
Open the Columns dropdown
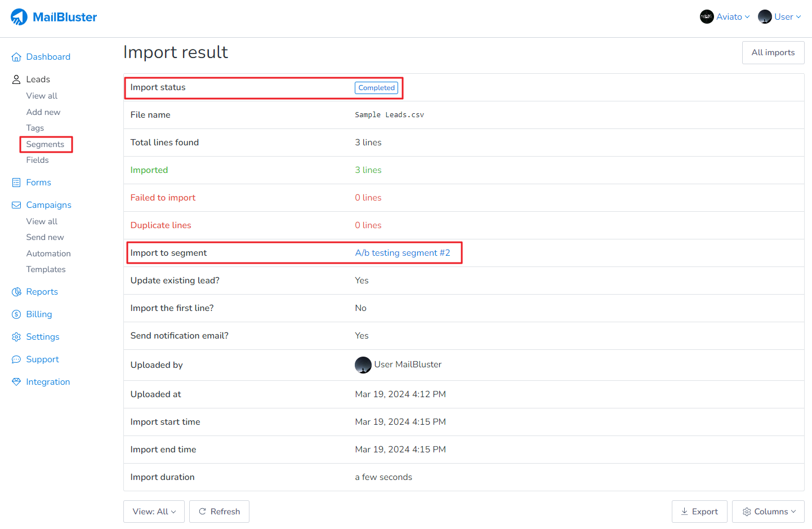coord(768,512)
